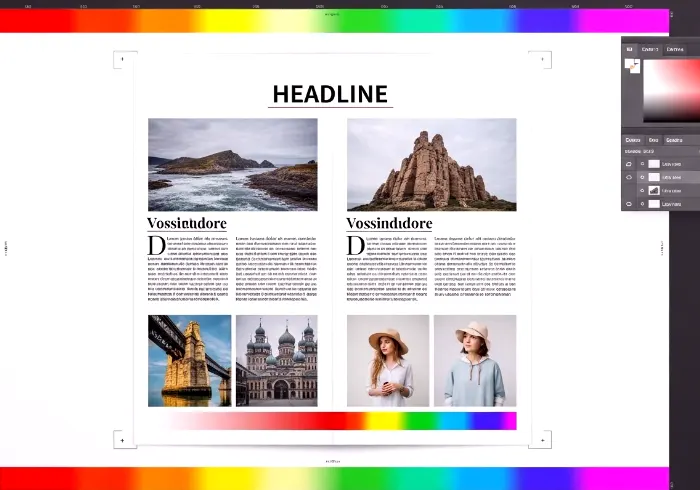
Task: Click the bottom-right registration mark of the page
Action: tap(542, 440)
